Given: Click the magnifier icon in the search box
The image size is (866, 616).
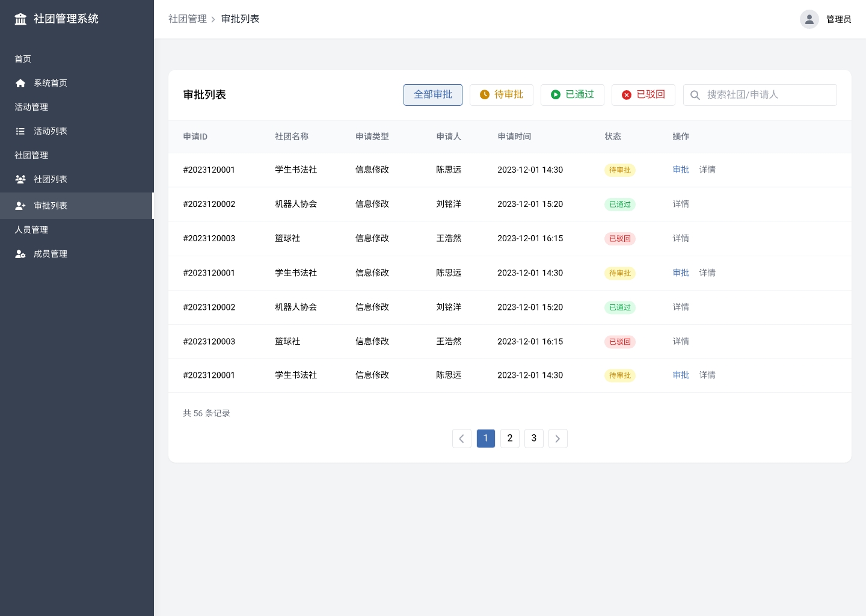Looking at the screenshot, I should 695,95.
